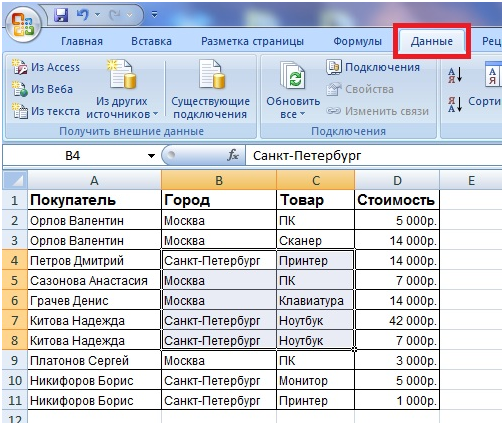Select cell Платонов Сергей

pyautogui.click(x=94, y=360)
